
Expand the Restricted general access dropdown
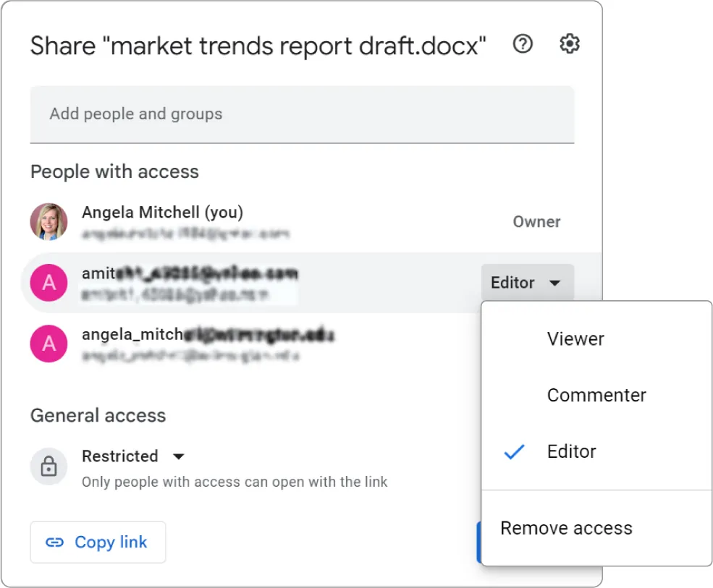coord(134,456)
